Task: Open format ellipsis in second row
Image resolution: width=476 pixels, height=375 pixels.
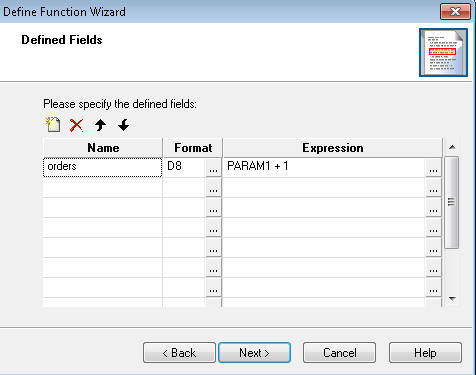Action: tap(213, 188)
